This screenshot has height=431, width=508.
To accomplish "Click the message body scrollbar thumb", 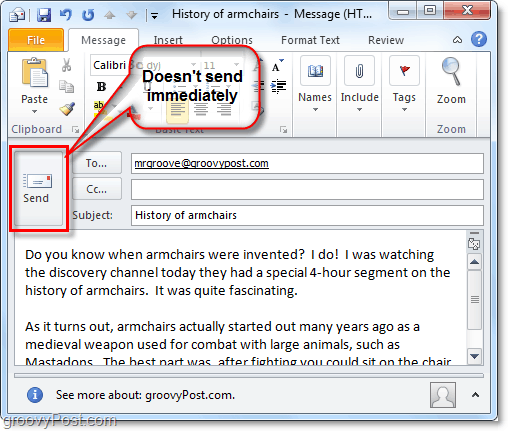I will tap(474, 300).
